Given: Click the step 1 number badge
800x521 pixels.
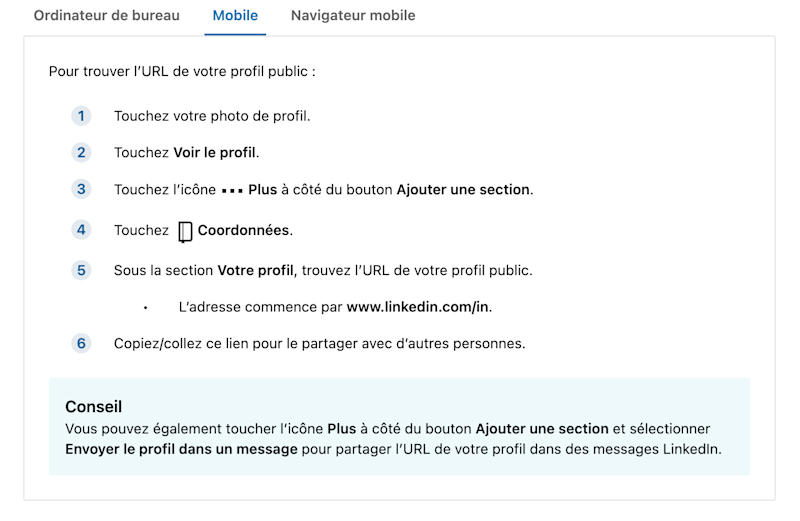Looking at the screenshot, I should click(81, 116).
